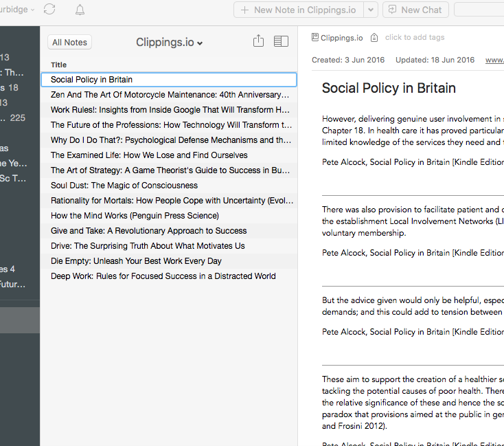Open the source URL link in the note header
The height and width of the screenshot is (446, 504).
(494, 60)
